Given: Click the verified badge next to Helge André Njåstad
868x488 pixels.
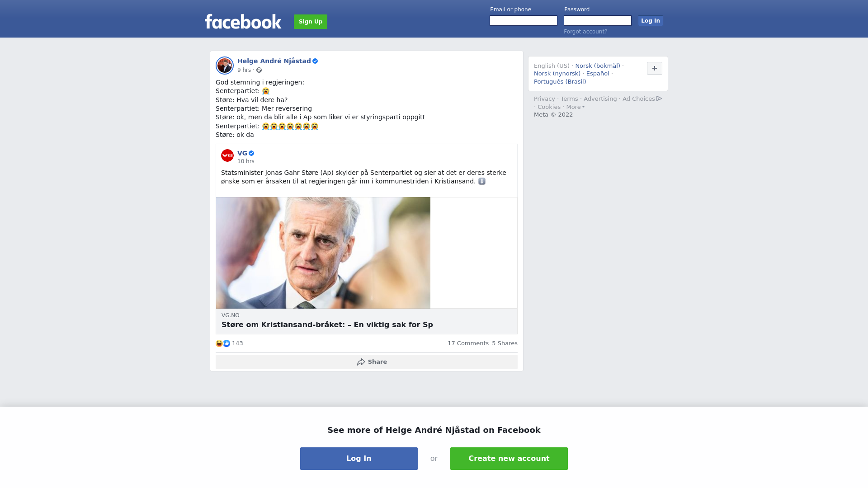Looking at the screenshot, I should click(x=315, y=61).
